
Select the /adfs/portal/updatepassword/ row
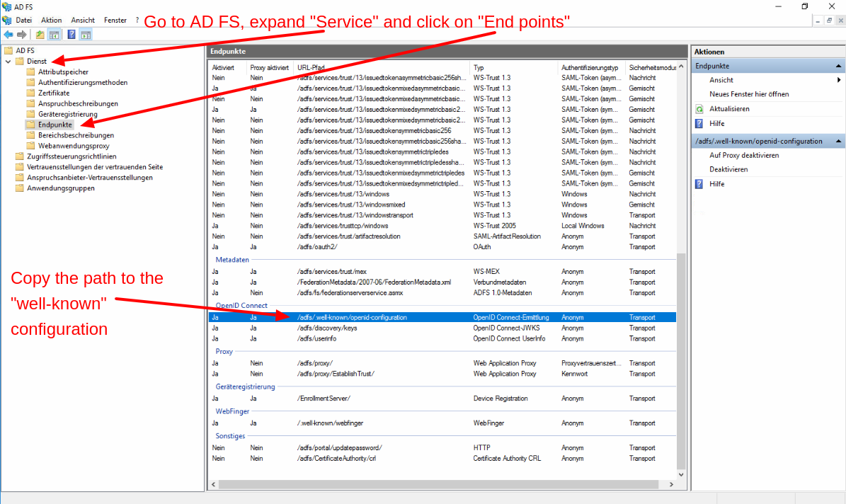[x=442, y=447]
